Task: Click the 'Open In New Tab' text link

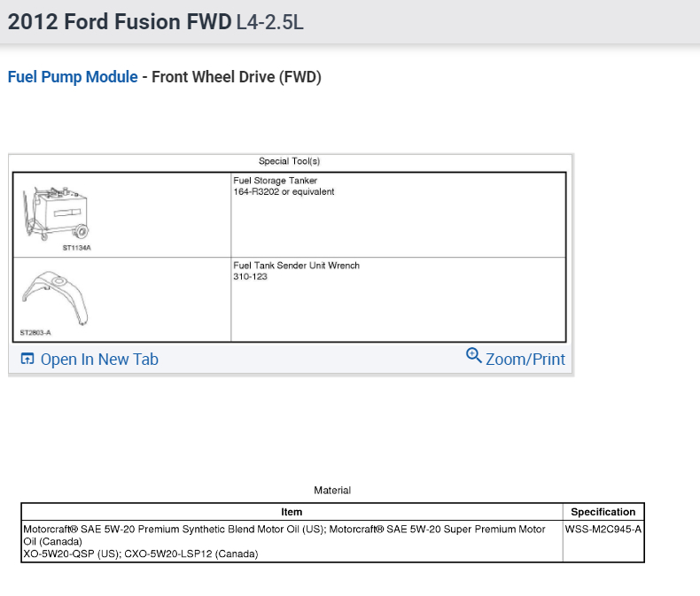Action: tap(99, 359)
